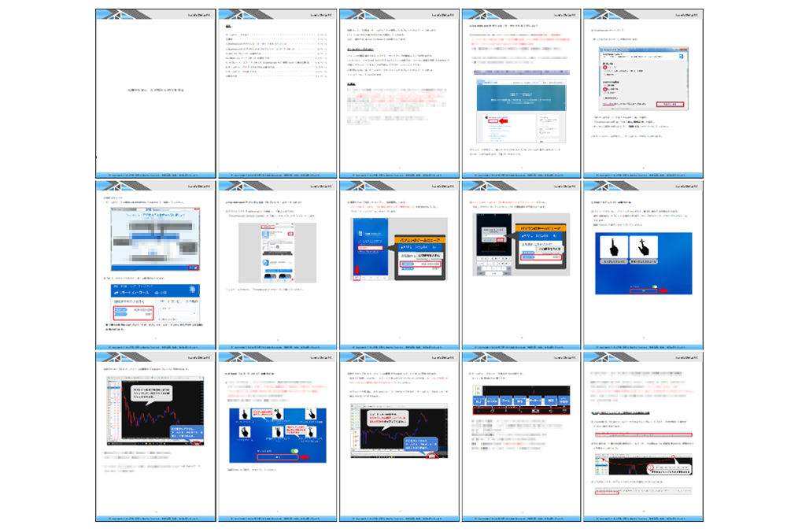Click the red arrow beside the gesture help button
Viewport: 787px width, 532px height.
[305, 456]
